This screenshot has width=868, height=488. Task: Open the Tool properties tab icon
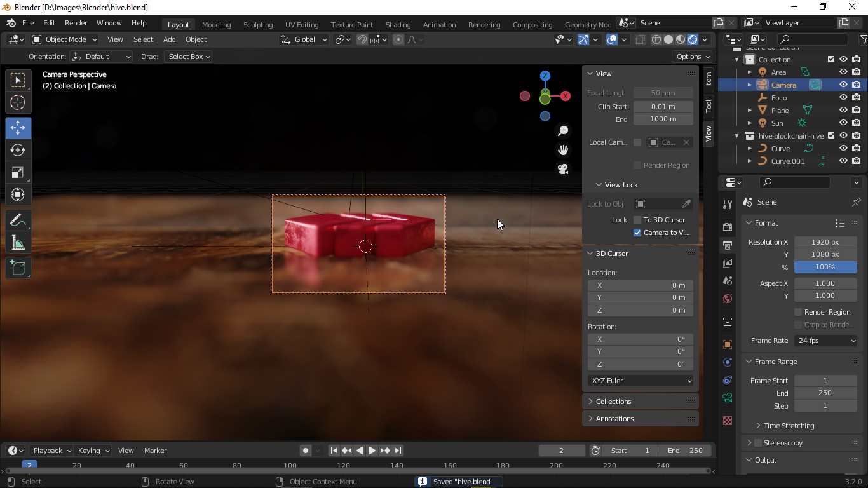click(728, 204)
